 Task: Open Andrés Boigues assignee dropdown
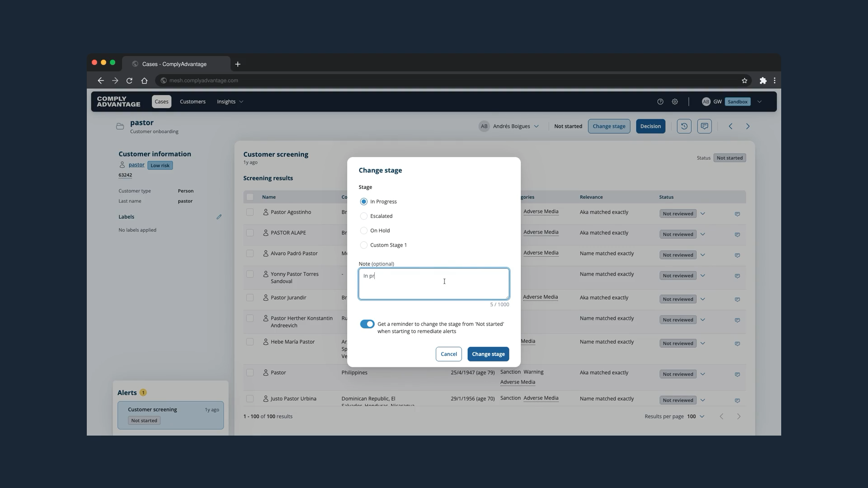509,126
